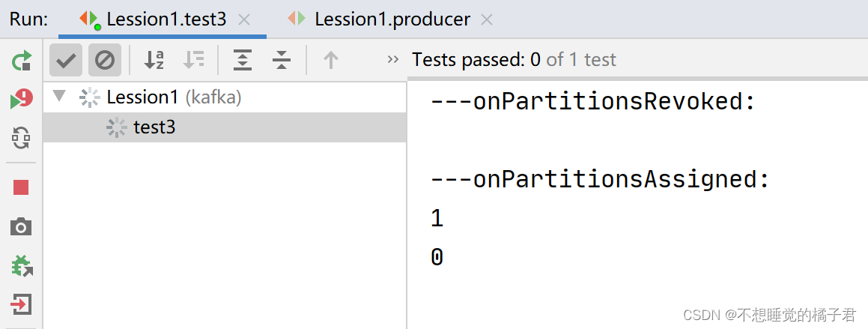868x329 pixels.
Task: Sort tests alphabetically
Action: [x=154, y=60]
